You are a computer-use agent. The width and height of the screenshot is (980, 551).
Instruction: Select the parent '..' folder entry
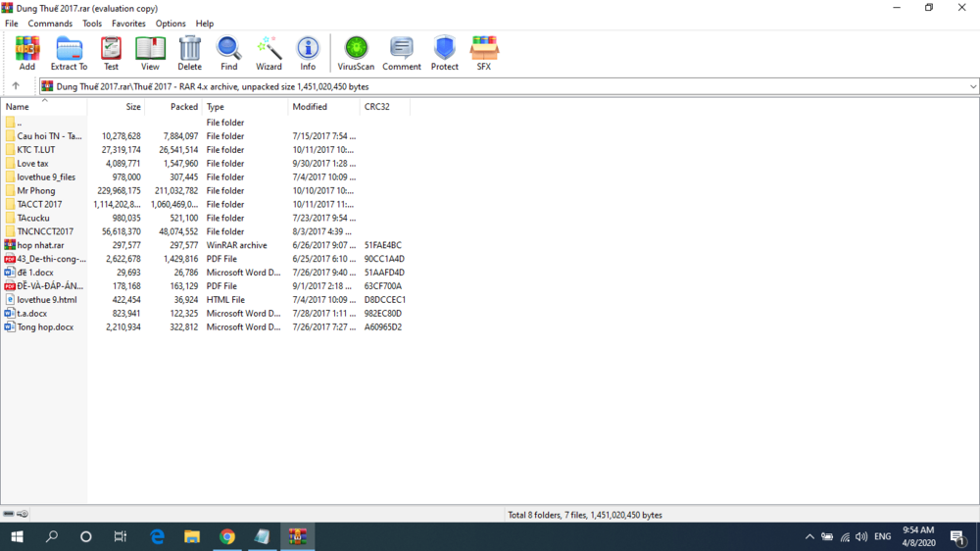[13, 123]
